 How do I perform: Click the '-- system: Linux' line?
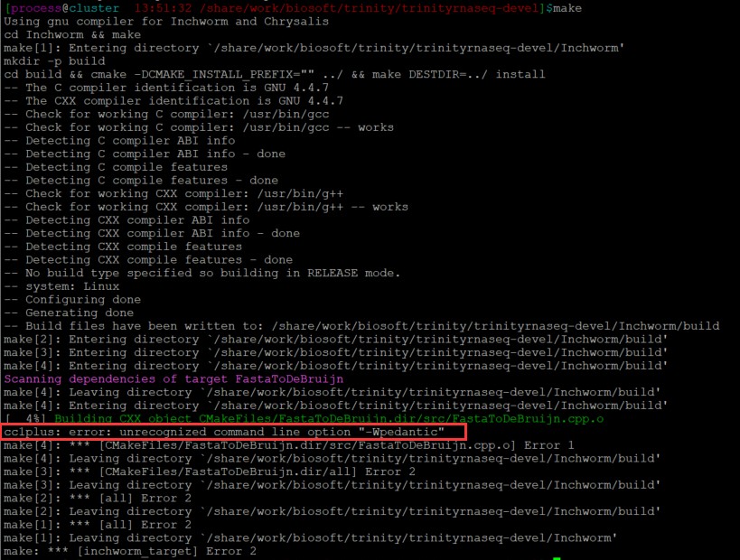(x=61, y=286)
